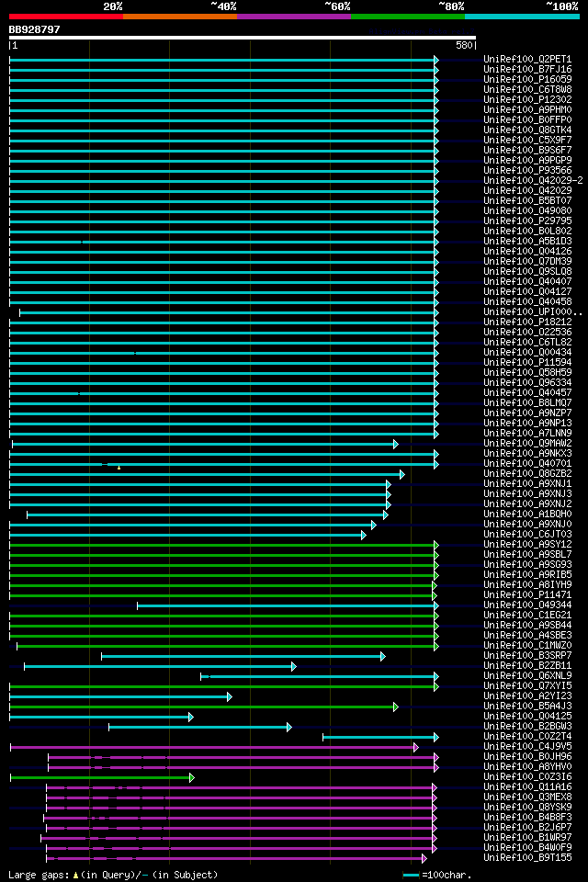Open hit UniRef100_P12302
Image resolution: width=588 pixels, height=882 pixels.
pos(527,99)
